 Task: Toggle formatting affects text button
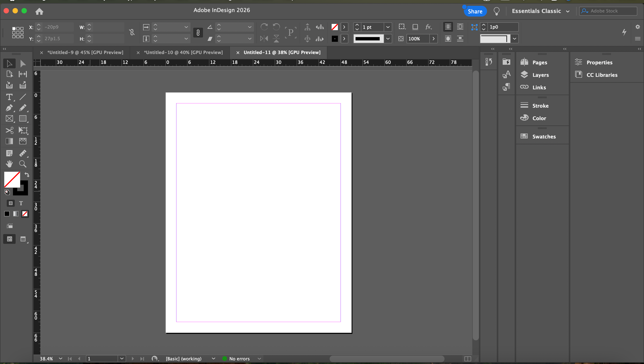coord(21,203)
